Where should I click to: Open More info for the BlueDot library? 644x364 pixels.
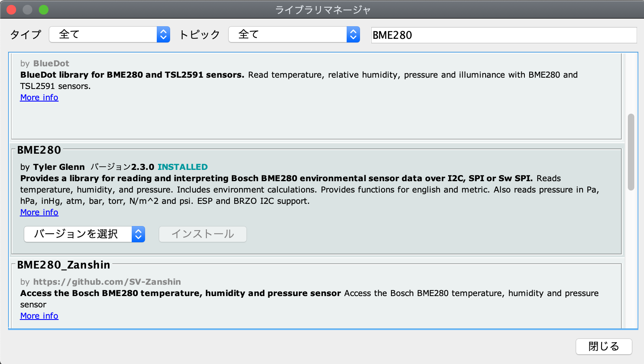coord(39,97)
